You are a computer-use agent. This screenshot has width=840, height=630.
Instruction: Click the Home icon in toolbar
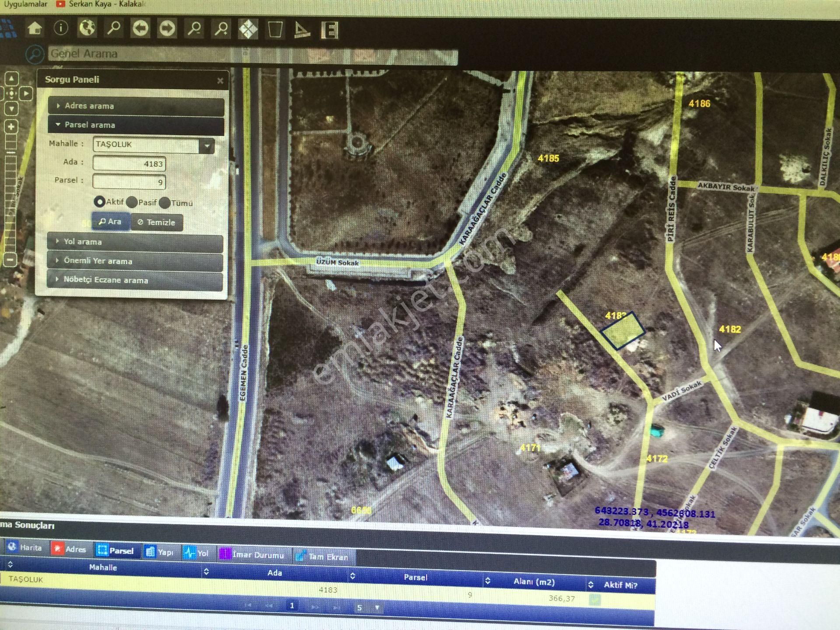coord(35,29)
